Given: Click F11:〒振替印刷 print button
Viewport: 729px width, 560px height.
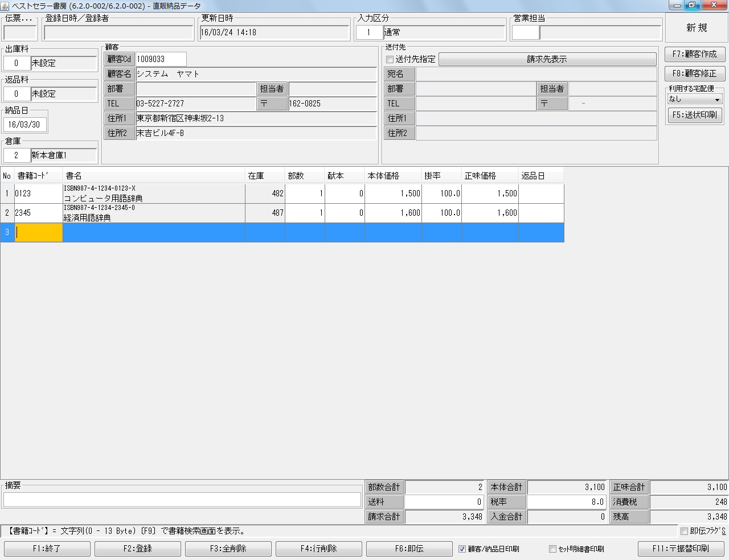Looking at the screenshot, I should (x=681, y=549).
